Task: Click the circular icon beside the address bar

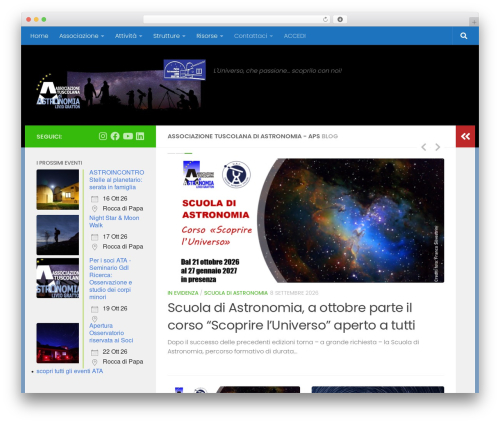Action: [x=340, y=19]
